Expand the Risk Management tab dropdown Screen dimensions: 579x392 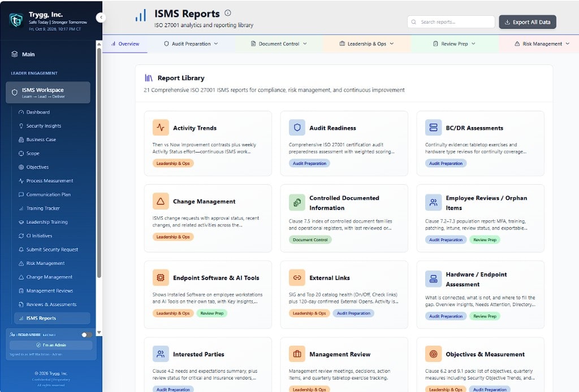tap(567, 43)
